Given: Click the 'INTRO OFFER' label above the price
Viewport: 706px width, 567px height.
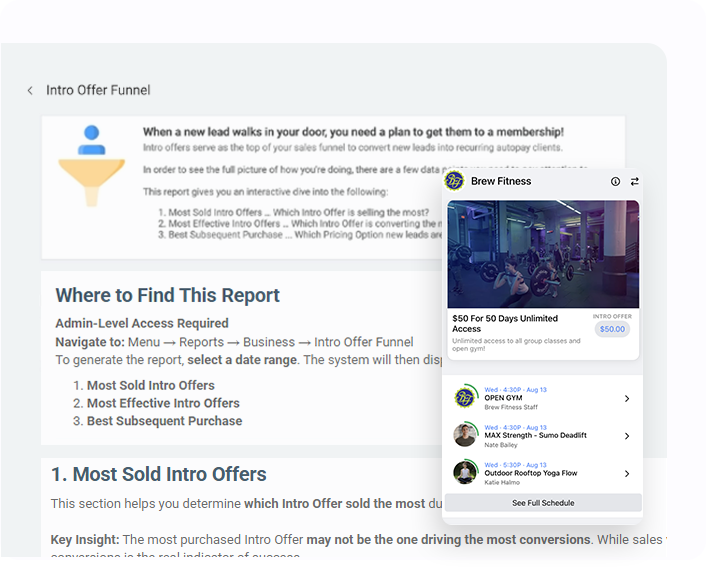Looking at the screenshot, I should [x=612, y=317].
